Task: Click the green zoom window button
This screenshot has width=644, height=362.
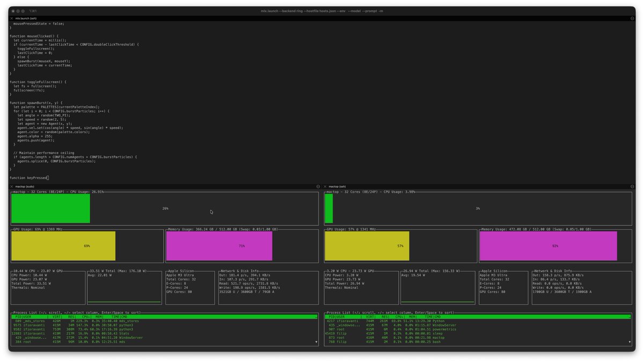Action: 23,11
